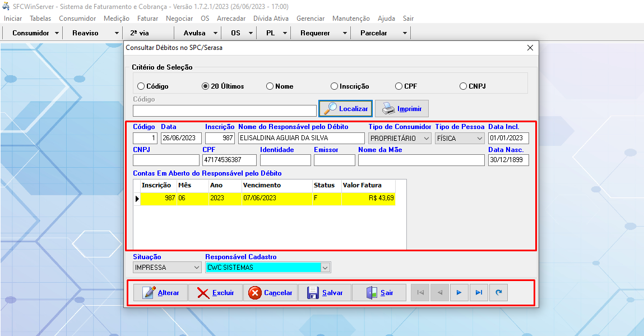Viewport: 644px width, 336px height.
Task: Click the Localizar magnifier search button
Action: click(x=345, y=108)
